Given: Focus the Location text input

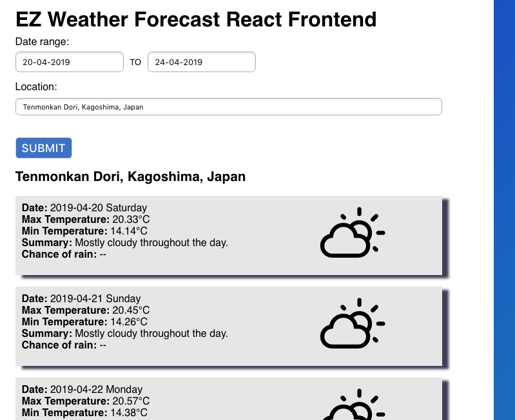Looking at the screenshot, I should [228, 107].
